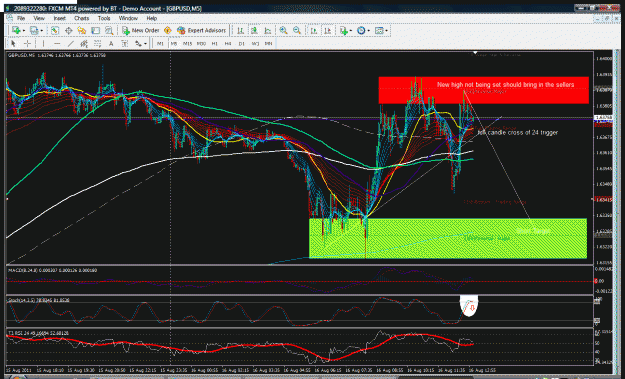
Task: Open the Terminal window icon
Action: click(x=96, y=30)
